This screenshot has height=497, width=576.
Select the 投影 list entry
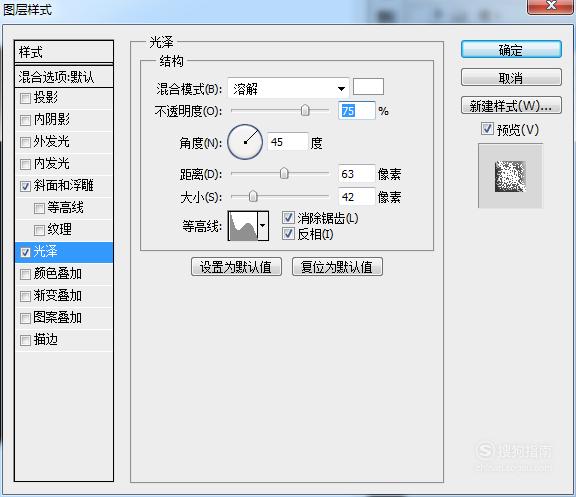(64, 98)
